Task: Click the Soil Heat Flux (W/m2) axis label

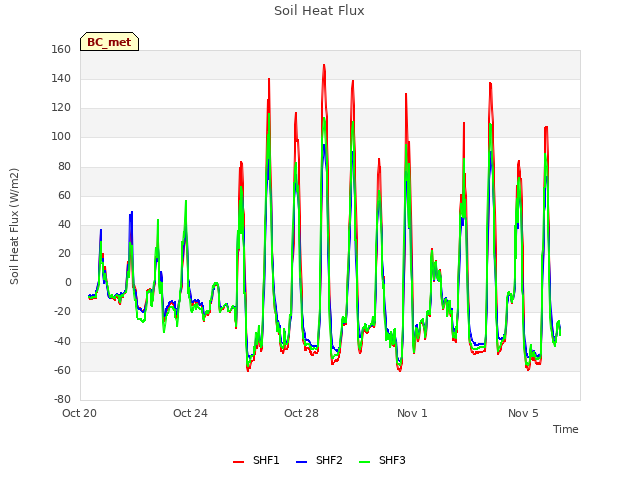Action: point(14,226)
